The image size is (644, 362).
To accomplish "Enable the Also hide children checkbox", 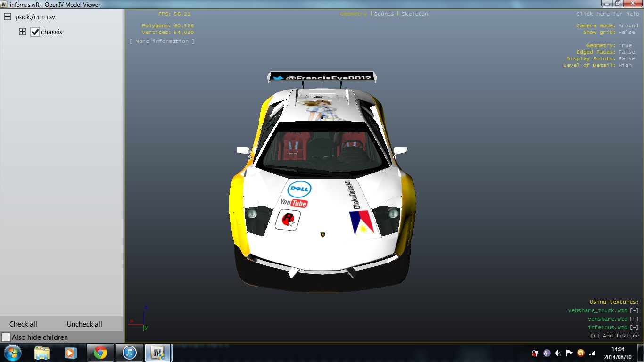I will 6,337.
